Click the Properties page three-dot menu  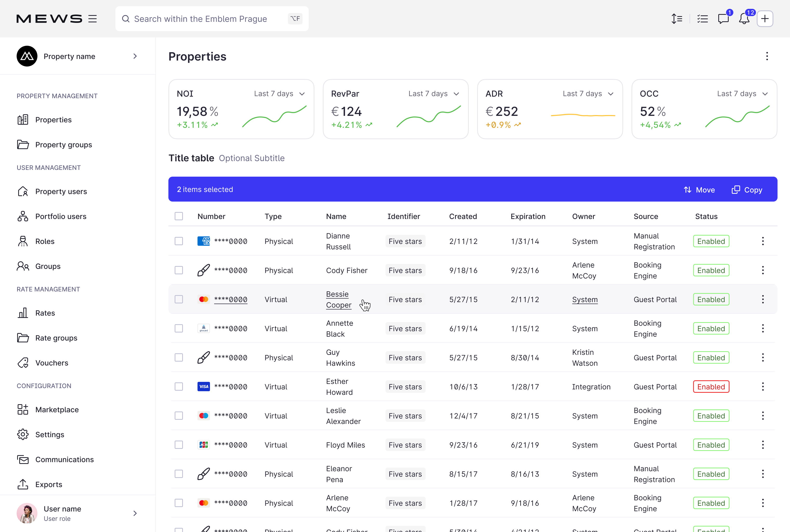pos(767,56)
